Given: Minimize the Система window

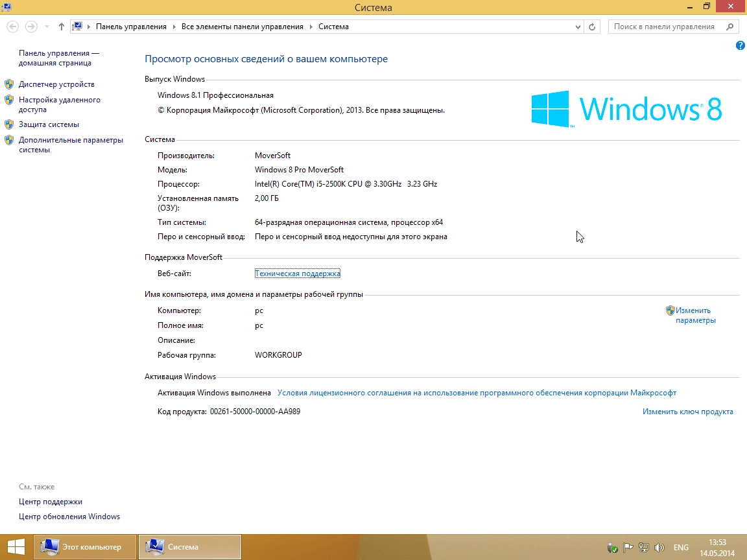Looking at the screenshot, I should click(690, 6).
